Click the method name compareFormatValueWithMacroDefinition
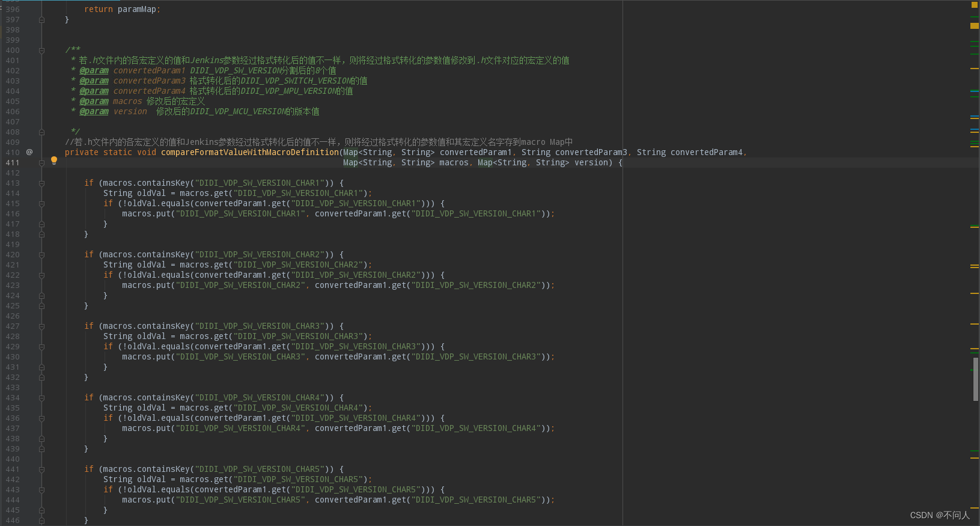 click(250, 152)
